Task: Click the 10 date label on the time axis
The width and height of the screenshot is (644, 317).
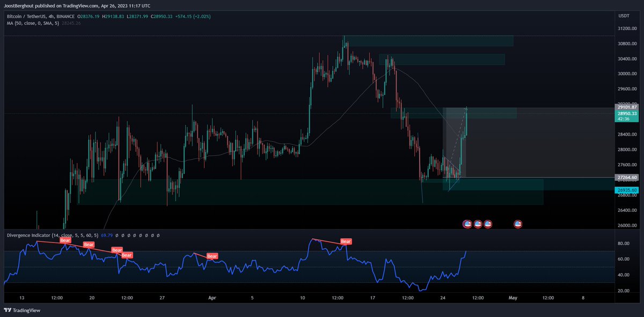Action: click(303, 298)
